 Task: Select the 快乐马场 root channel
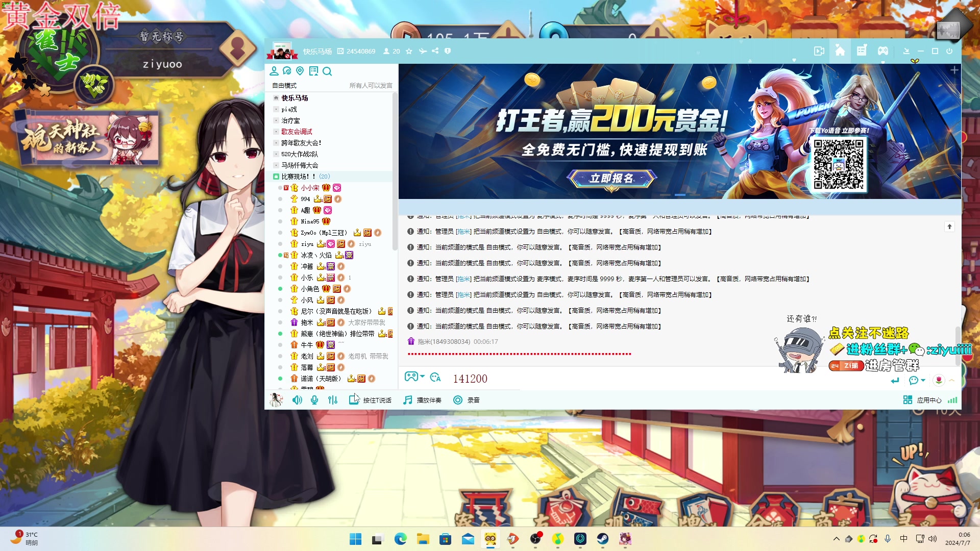point(295,98)
